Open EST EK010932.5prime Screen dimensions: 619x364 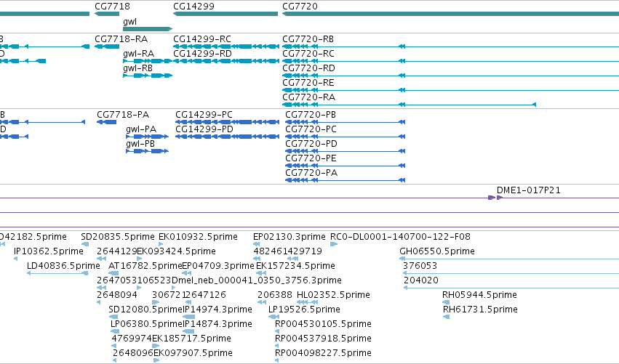tap(198, 237)
